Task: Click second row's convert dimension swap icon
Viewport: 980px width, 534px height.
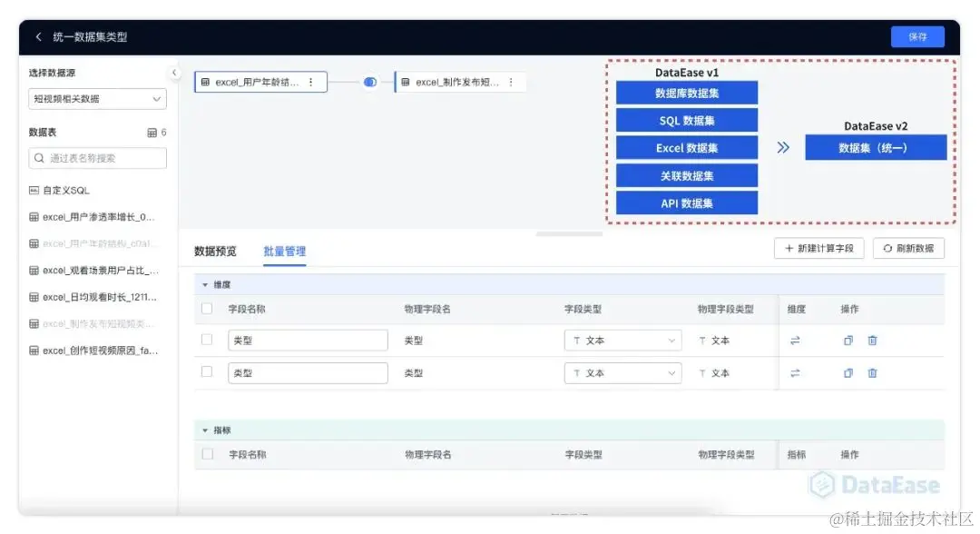Action: point(795,373)
